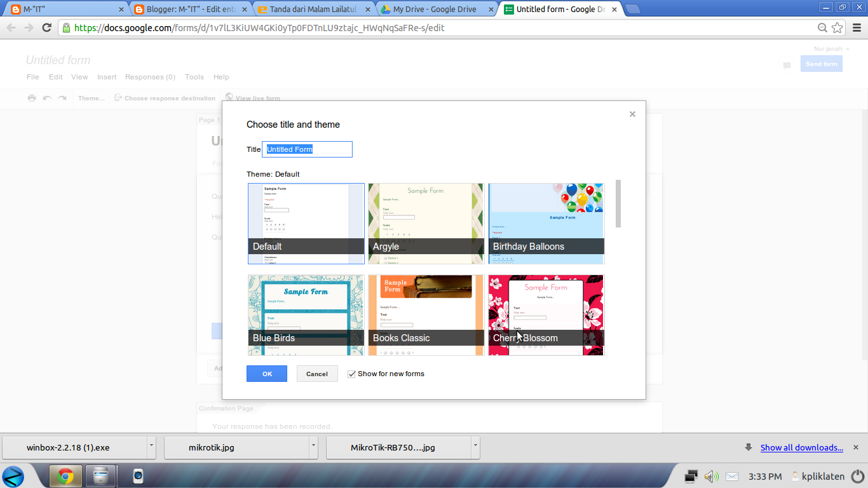Click the mail envelope tray icon

[732, 476]
